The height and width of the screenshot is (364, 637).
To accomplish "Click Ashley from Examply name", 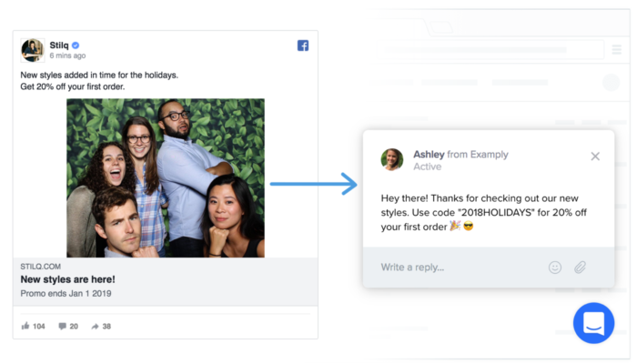I will pos(460,155).
